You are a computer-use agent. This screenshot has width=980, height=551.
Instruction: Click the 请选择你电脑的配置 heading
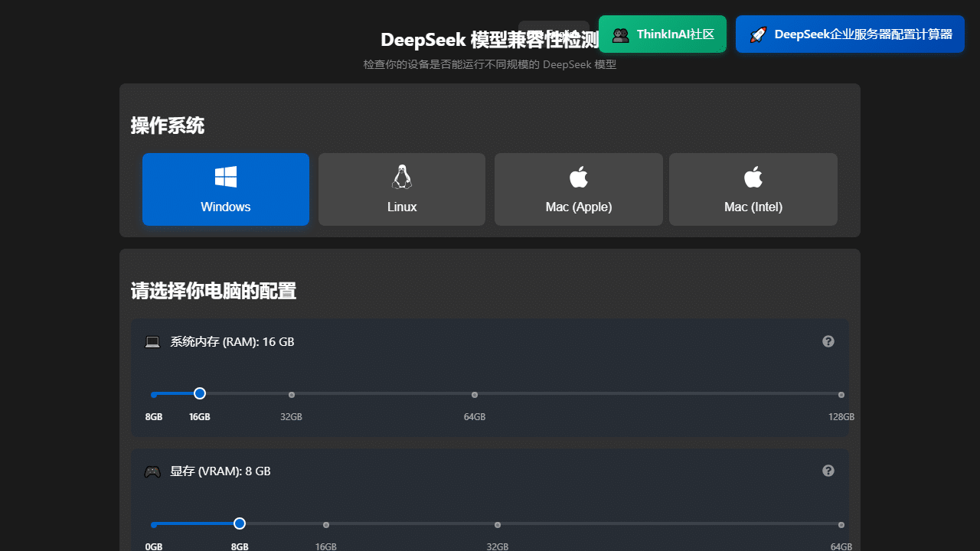[214, 291]
